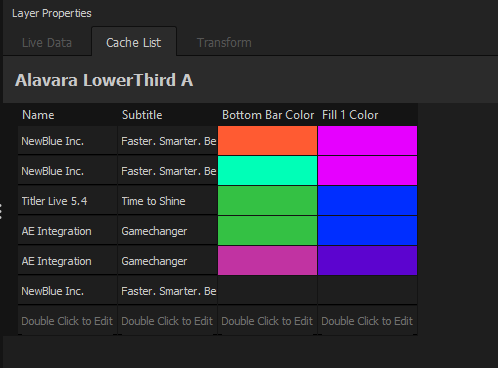Select NewBlue Inc. name in orange bar row
The width and height of the screenshot is (498, 368).
(x=68, y=140)
